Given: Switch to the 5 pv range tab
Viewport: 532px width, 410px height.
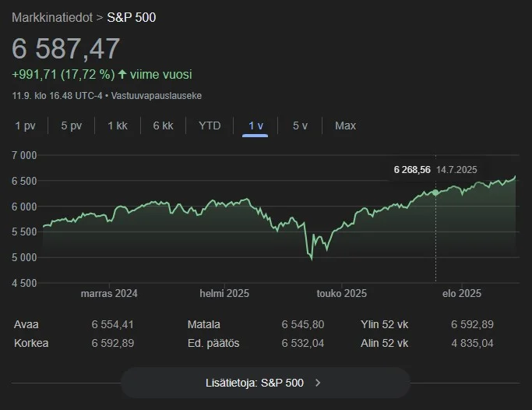Looking at the screenshot, I should pos(71,125).
